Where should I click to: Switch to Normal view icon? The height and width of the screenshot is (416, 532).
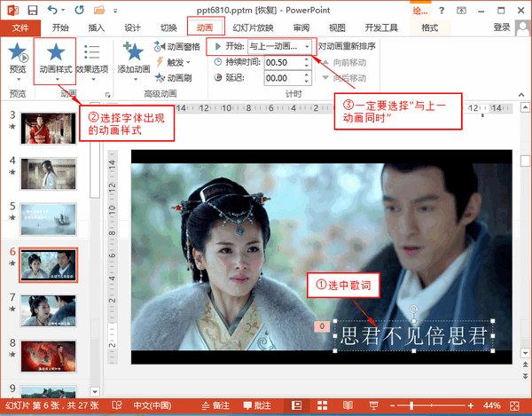[x=296, y=405]
